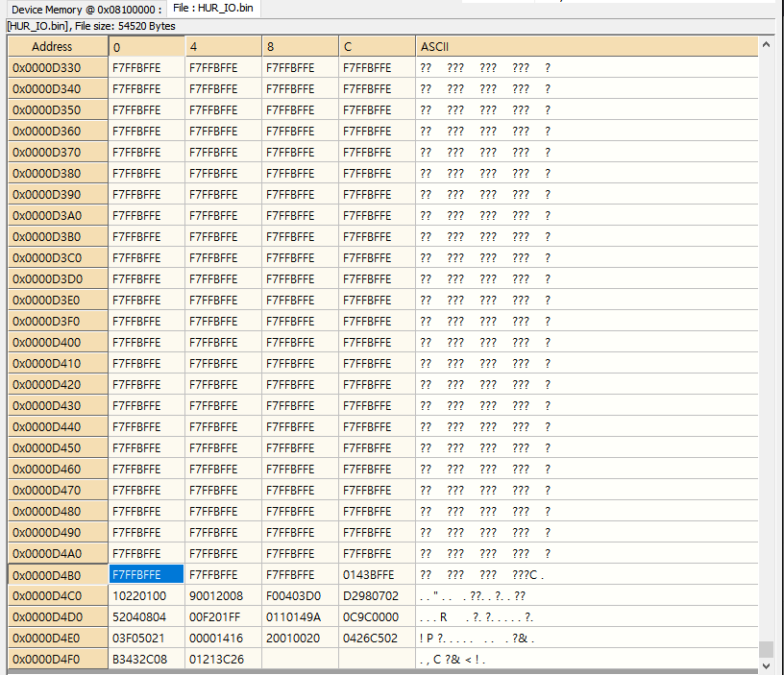Switch to Device Memory @ 0x08100000 tab
This screenshot has width=784, height=675.
tap(86, 9)
